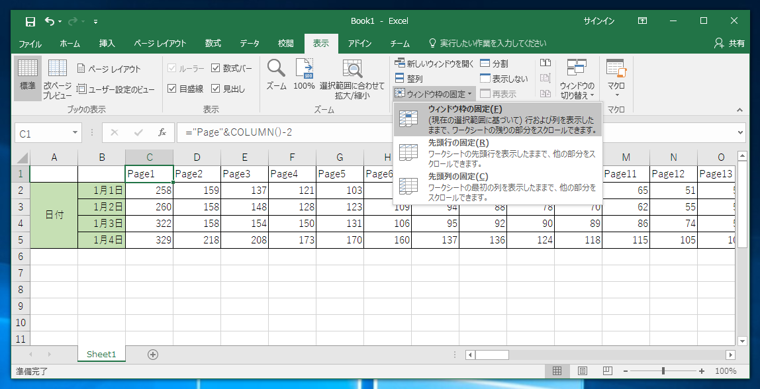Open the ウィンドウの切り替え dropdown

[x=577, y=79]
